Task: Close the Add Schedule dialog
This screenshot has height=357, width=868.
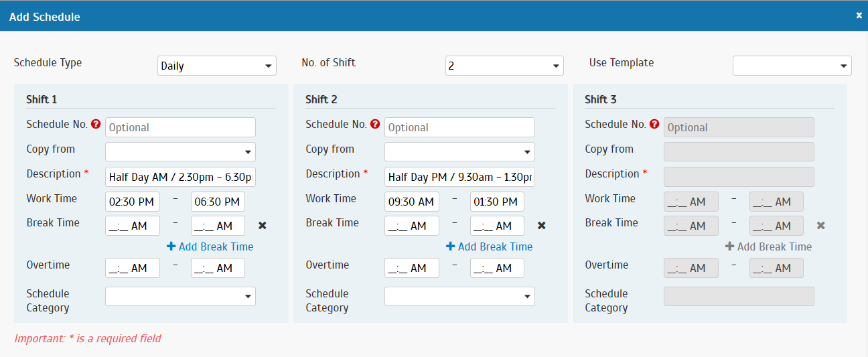Action: (x=859, y=15)
